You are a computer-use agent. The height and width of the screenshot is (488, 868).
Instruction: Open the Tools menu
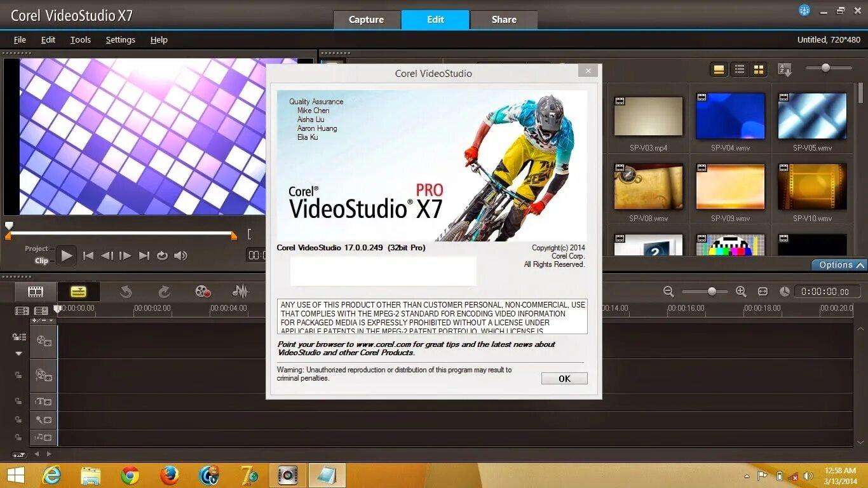click(81, 39)
